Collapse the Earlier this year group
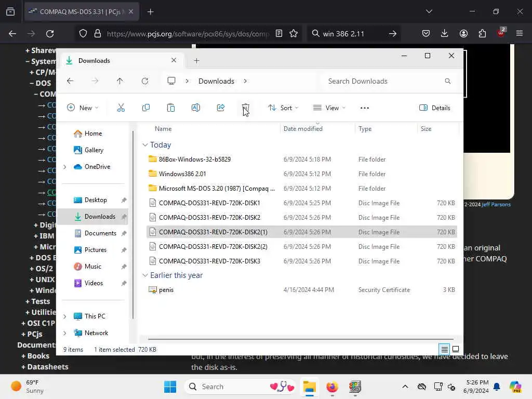The height and width of the screenshot is (399, 532). point(145,275)
